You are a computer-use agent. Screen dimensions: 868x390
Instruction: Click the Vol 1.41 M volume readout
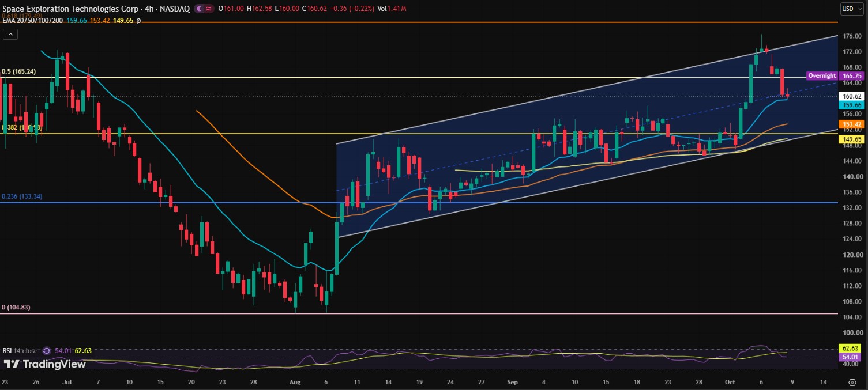pyautogui.click(x=392, y=9)
